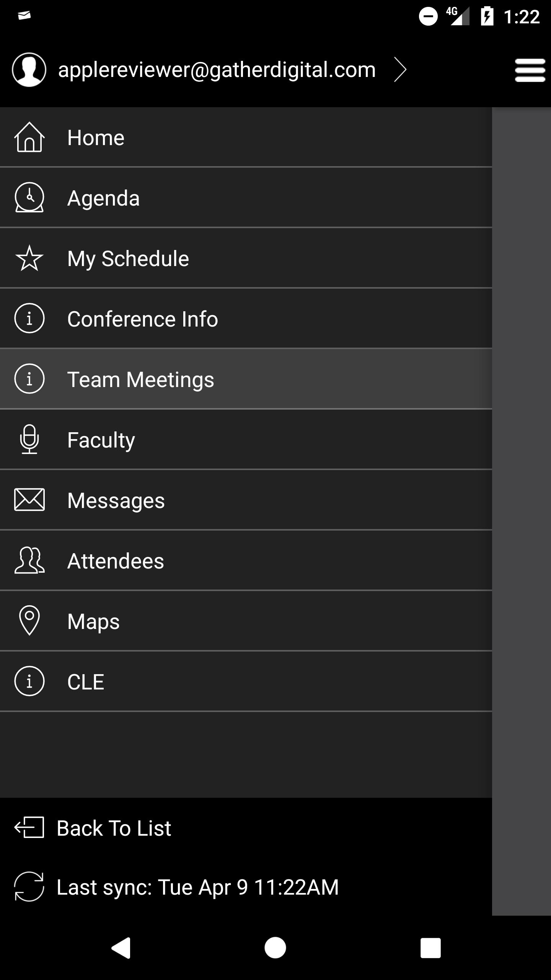Select the Team Meetings menu item
Viewport: 551px width, 980px height.
[x=140, y=379]
